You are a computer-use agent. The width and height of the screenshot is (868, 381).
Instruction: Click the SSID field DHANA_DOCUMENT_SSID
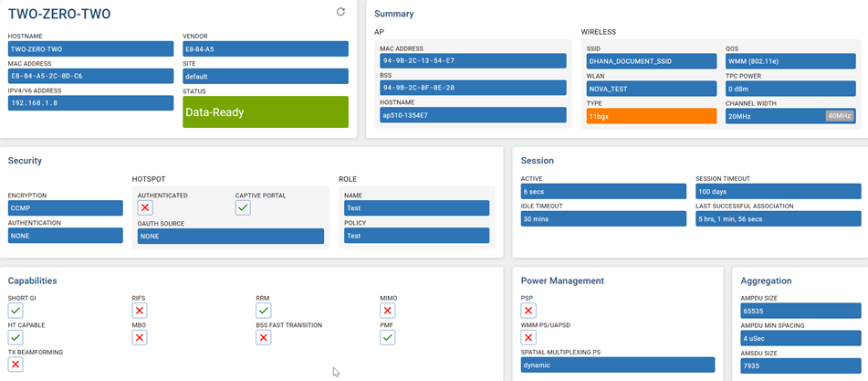click(652, 61)
